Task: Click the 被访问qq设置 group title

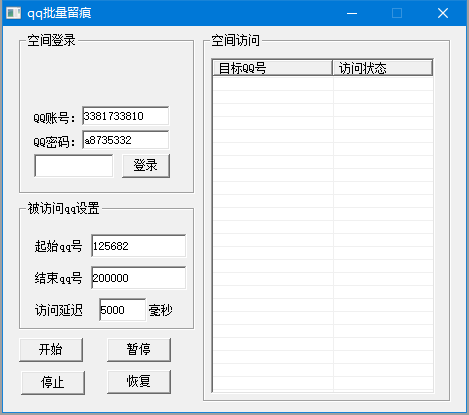Action: (63, 208)
